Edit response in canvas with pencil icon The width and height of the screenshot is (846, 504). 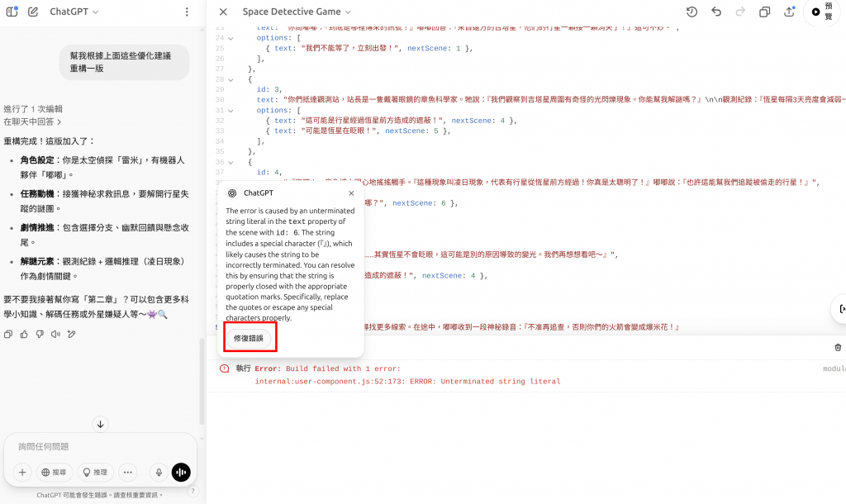[x=72, y=335]
